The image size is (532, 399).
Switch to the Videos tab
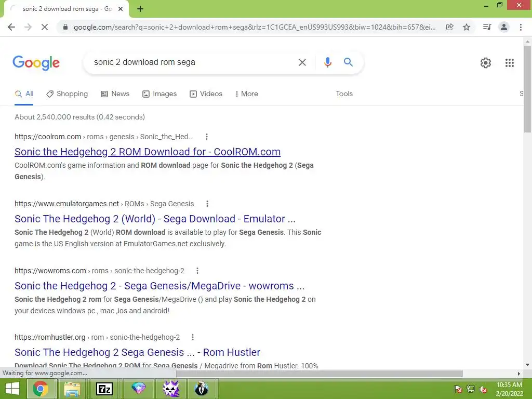pos(206,94)
